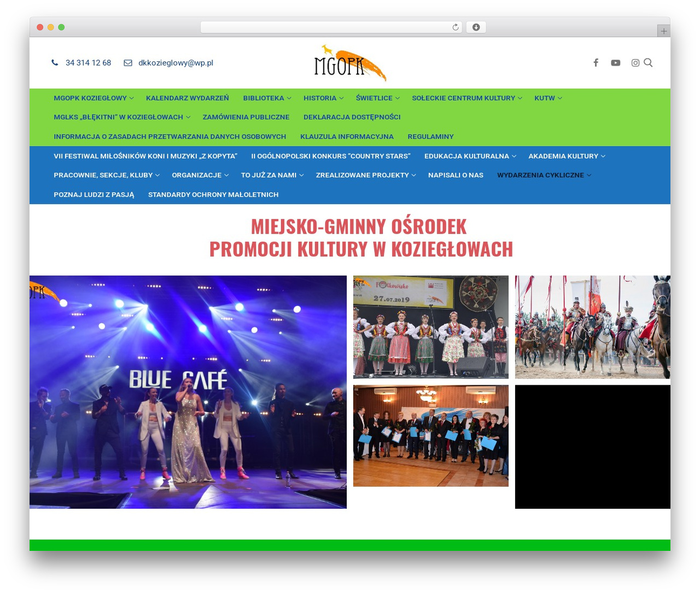Open Kalendarz Wydarzeń menu item
Viewport: 700px width, 593px height.
click(188, 98)
